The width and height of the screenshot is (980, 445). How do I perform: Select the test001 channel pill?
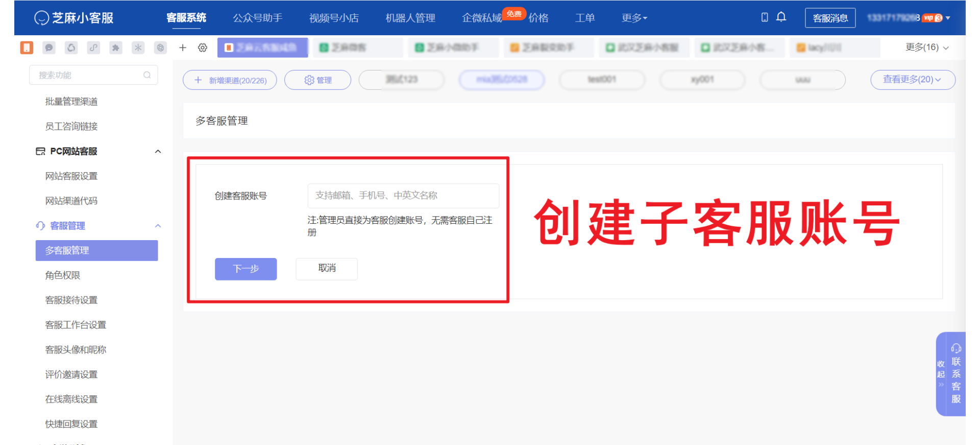tap(602, 80)
